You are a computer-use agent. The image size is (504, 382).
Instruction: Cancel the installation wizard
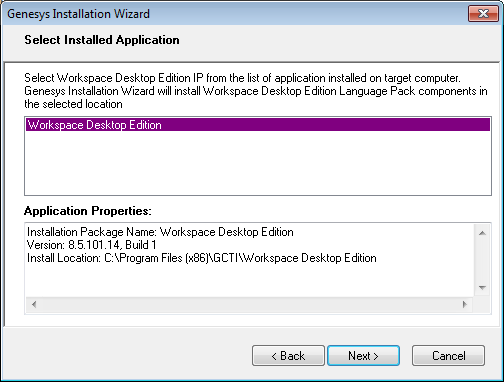(448, 356)
